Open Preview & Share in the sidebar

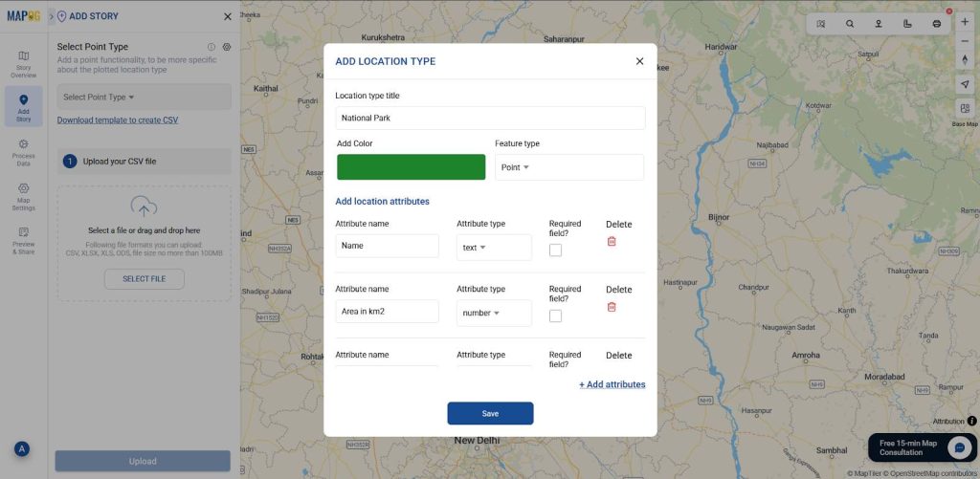click(x=24, y=241)
